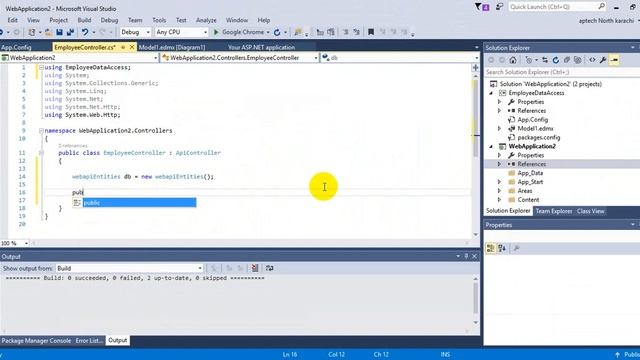Screen dimensions: 640x360
Task: Switch to the Model1.edmx [Diagram1] tab
Action: pyautogui.click(x=172, y=47)
